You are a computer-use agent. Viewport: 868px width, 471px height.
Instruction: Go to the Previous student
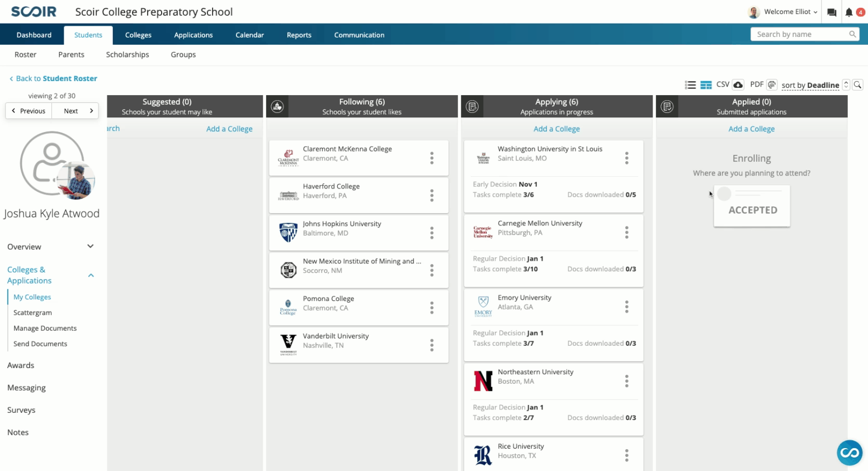pyautogui.click(x=29, y=111)
